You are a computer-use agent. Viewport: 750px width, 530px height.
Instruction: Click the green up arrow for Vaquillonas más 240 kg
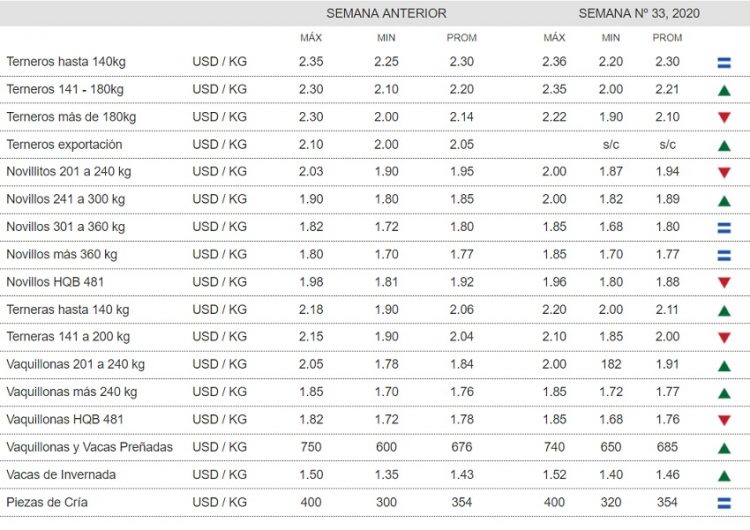722,393
